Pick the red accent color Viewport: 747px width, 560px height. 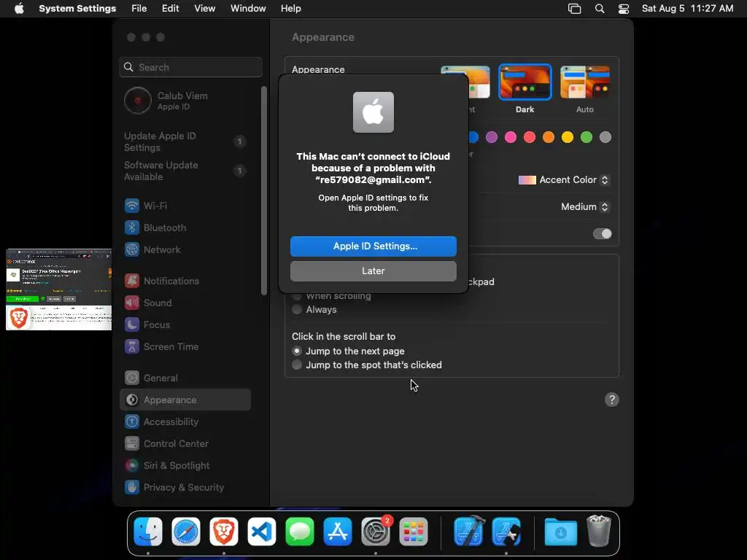tap(530, 137)
